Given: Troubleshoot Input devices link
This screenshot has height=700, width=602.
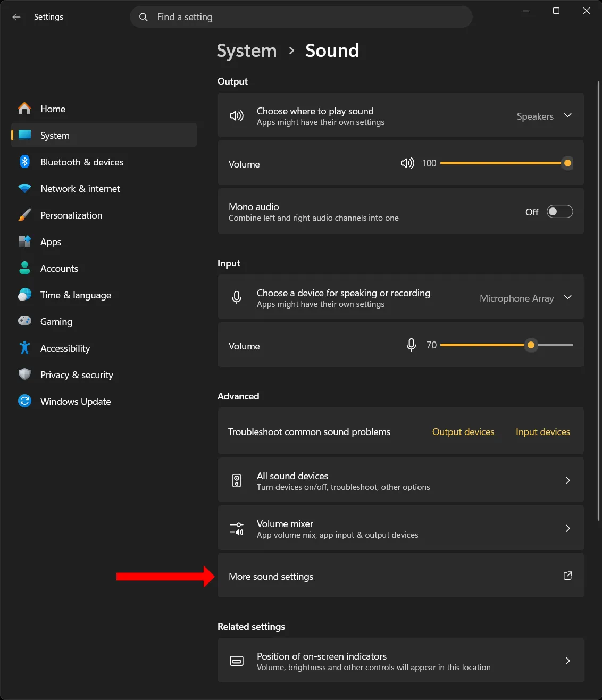Looking at the screenshot, I should tap(543, 432).
